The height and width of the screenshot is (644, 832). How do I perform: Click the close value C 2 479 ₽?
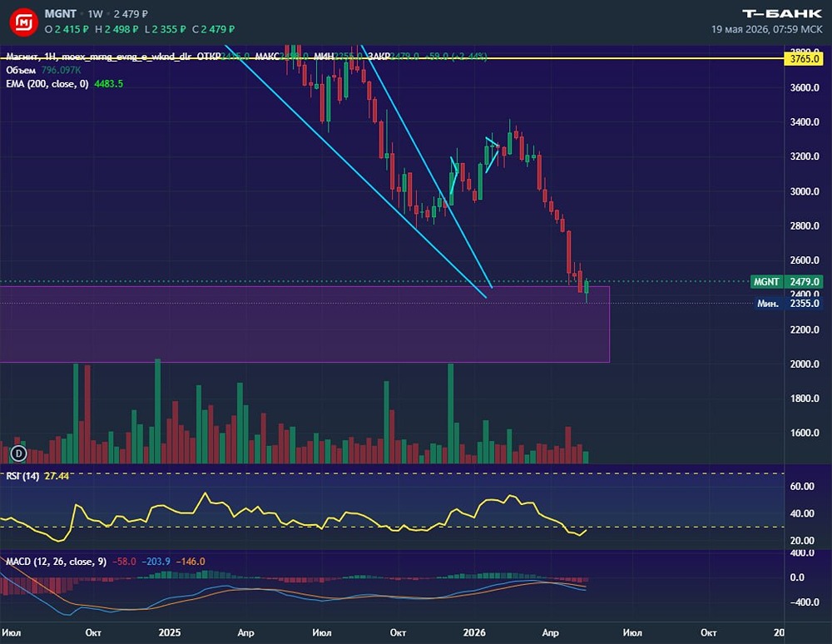[x=213, y=29]
